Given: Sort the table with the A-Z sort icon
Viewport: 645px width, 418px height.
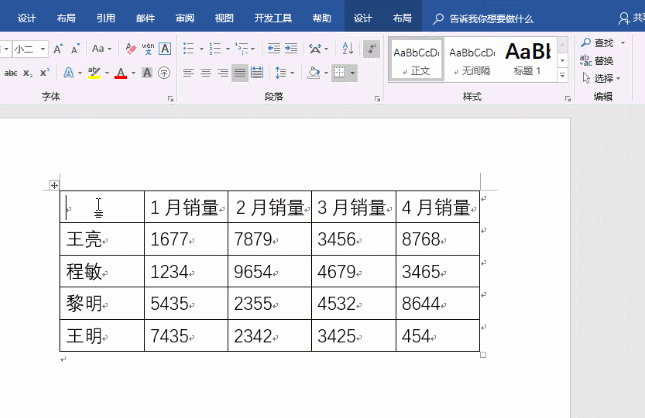Looking at the screenshot, I should pos(348,49).
